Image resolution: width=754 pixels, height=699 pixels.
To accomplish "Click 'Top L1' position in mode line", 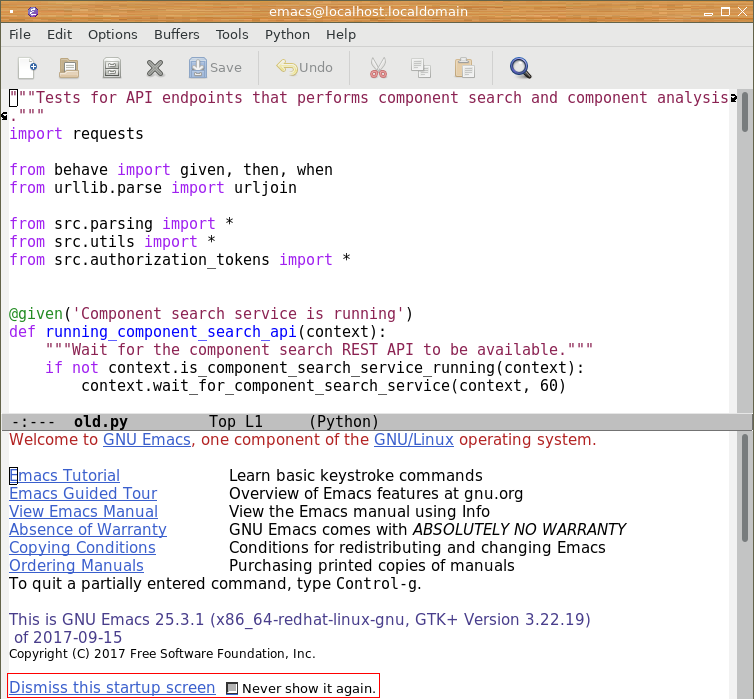I will pyautogui.click(x=236, y=422).
